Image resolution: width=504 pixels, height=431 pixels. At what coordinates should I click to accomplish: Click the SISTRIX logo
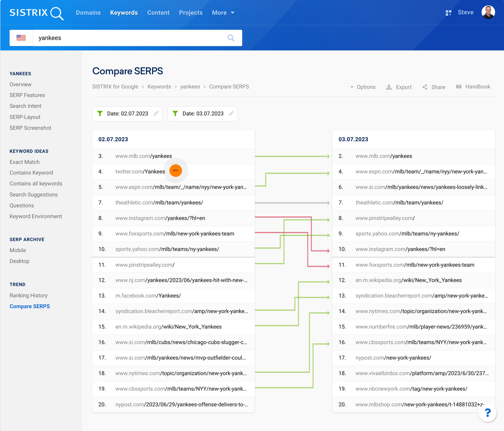tap(36, 13)
